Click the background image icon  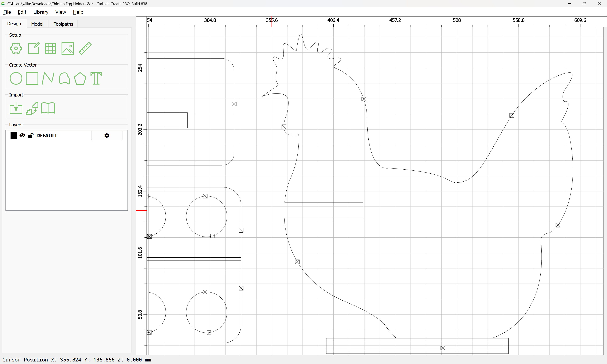click(68, 48)
